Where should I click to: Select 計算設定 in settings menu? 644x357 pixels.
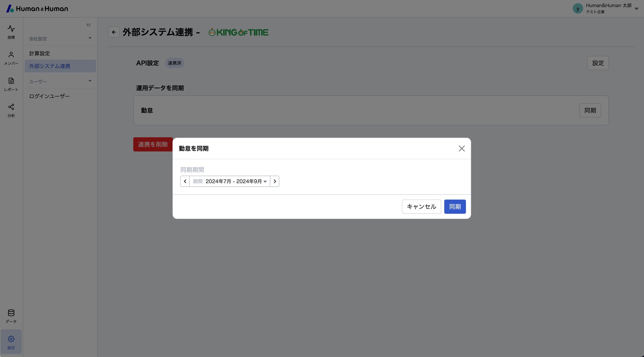coord(40,53)
